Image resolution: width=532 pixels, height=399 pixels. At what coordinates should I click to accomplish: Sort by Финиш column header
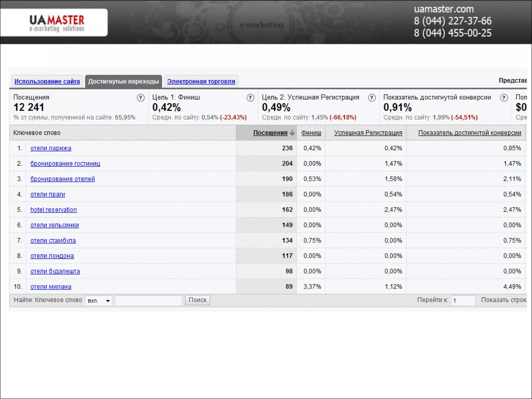click(x=311, y=133)
